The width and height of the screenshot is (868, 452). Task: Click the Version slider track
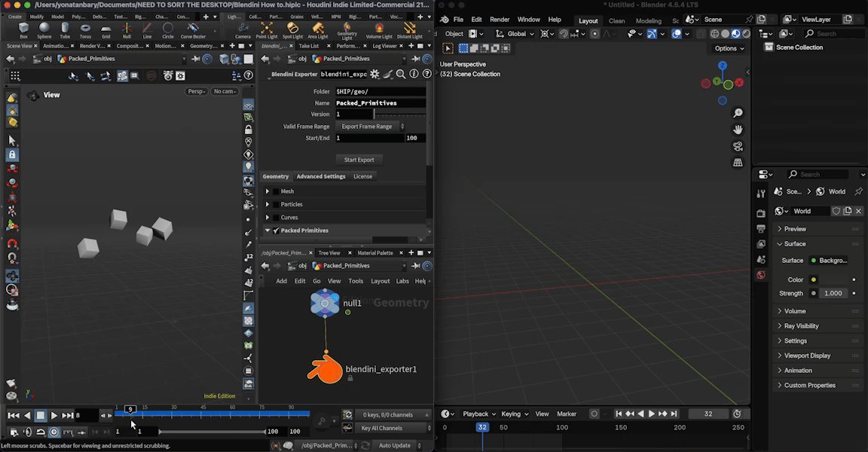pyautogui.click(x=400, y=114)
